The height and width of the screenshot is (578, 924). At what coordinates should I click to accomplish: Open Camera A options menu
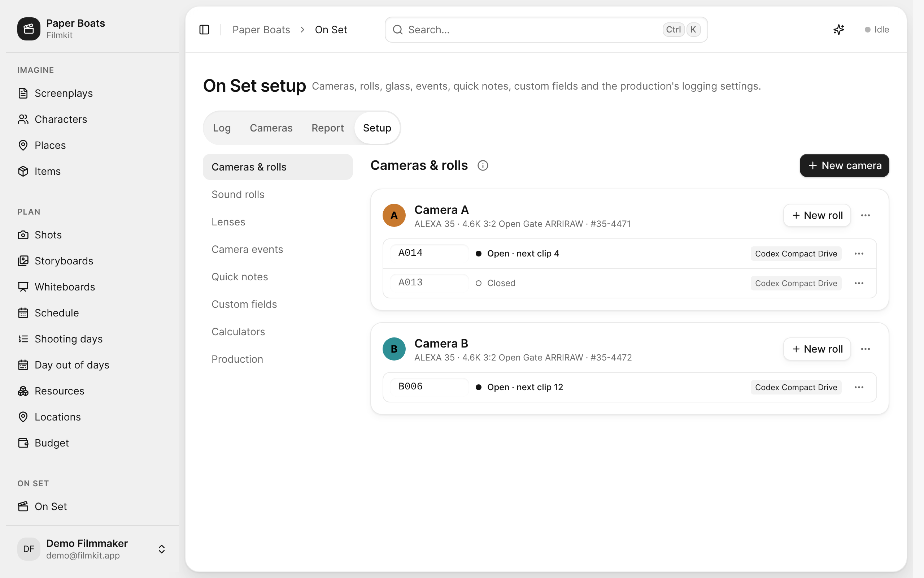pos(865,215)
